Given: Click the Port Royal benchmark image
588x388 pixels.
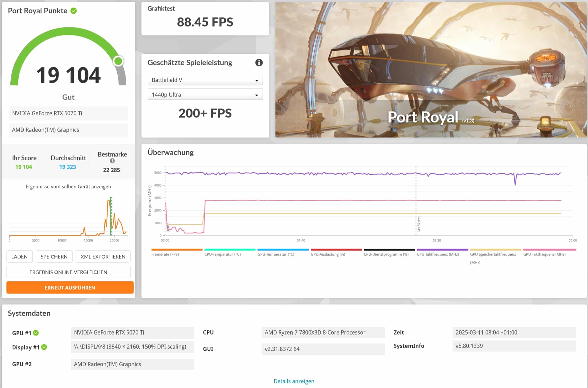Looking at the screenshot, I should coord(431,70).
